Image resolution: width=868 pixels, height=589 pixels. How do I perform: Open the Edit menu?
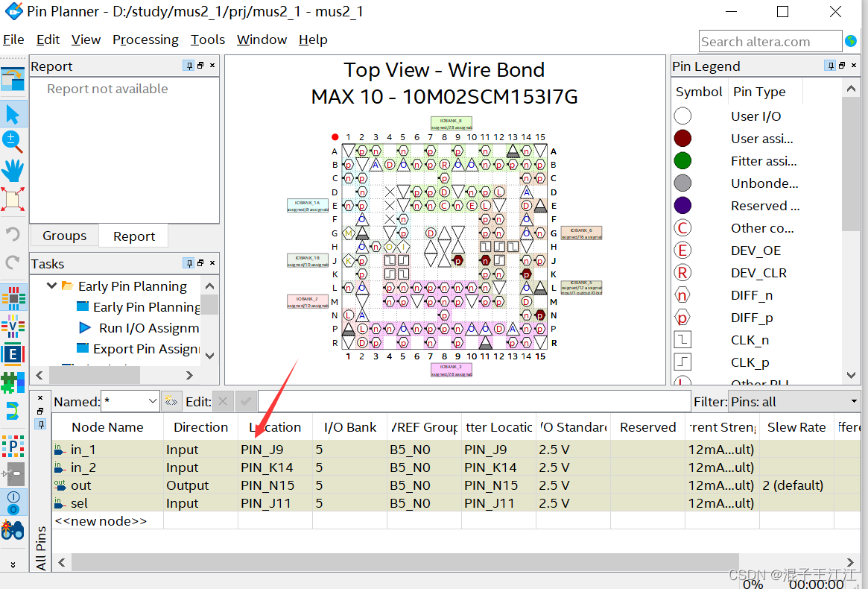[x=48, y=40]
